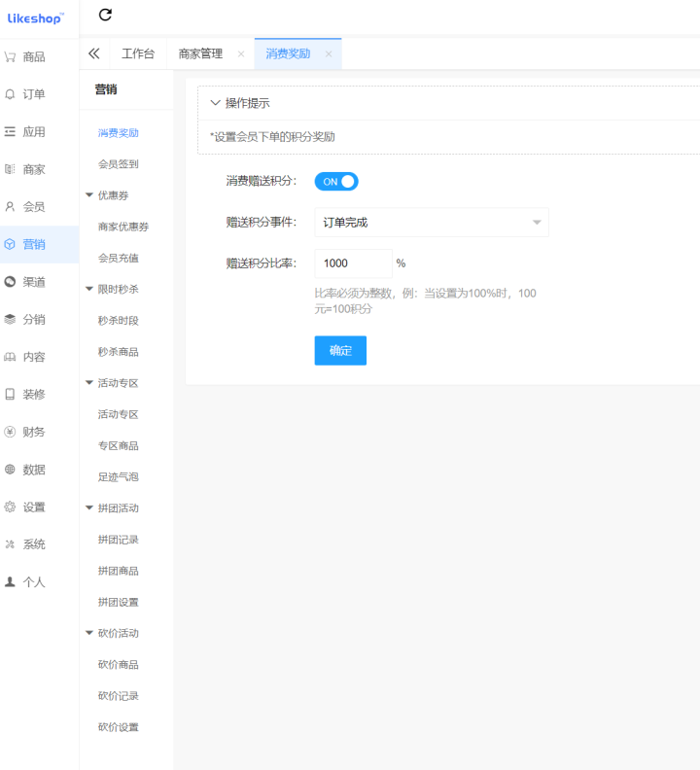Collapse the 活动专区 parent menu group
The height and width of the screenshot is (770, 700).
[x=89, y=382]
